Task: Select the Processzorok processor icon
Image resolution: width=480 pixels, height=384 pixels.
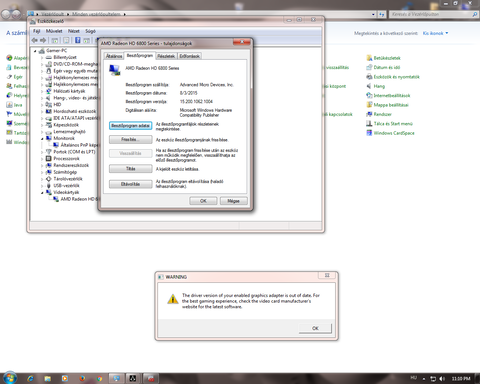Action: (49, 158)
